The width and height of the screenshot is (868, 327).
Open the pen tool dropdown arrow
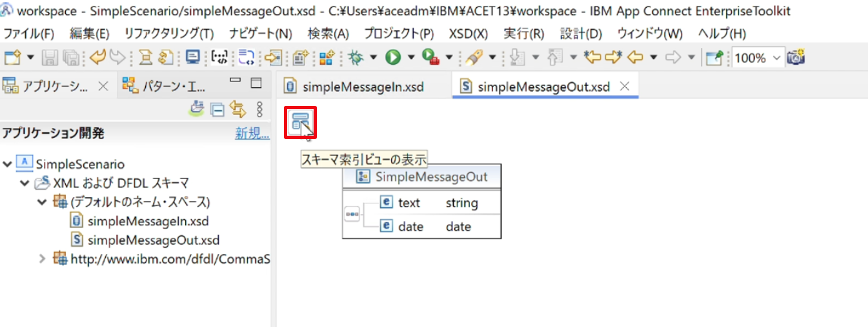point(492,58)
